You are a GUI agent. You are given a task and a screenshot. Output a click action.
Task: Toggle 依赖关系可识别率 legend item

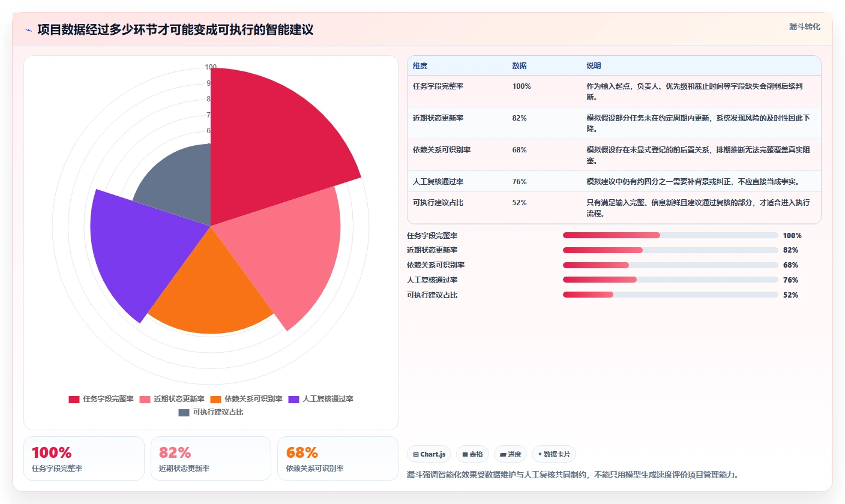click(x=246, y=399)
